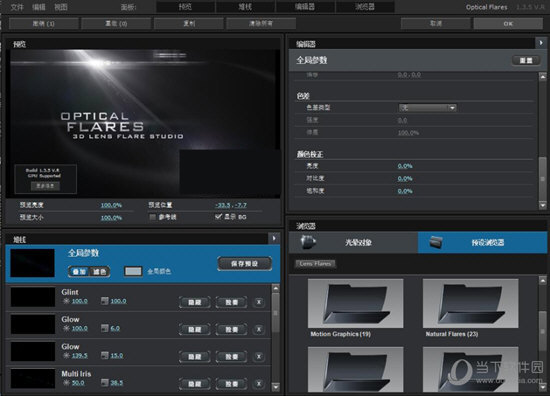Screen dimensions: 550x396
Task: Open the Motion Graphics (19) folder
Action: pos(356,304)
